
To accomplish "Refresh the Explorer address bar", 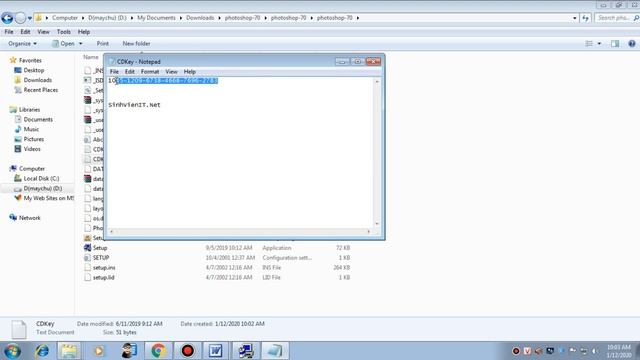I will click(x=586, y=18).
